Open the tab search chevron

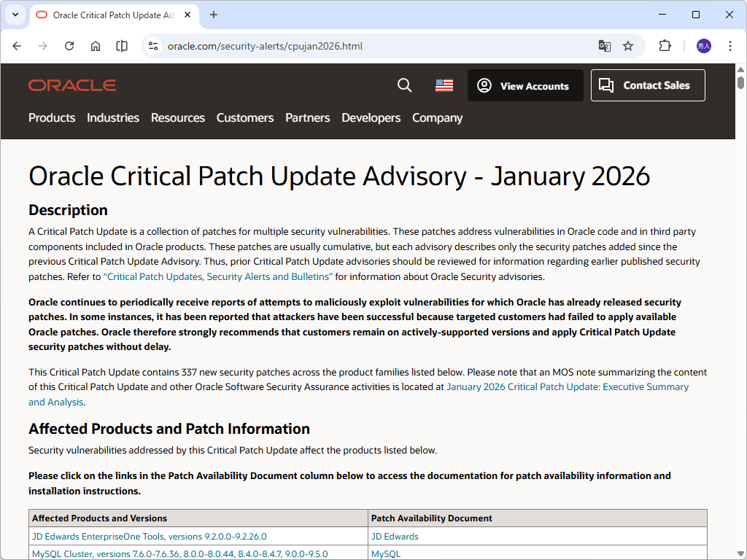(x=15, y=15)
